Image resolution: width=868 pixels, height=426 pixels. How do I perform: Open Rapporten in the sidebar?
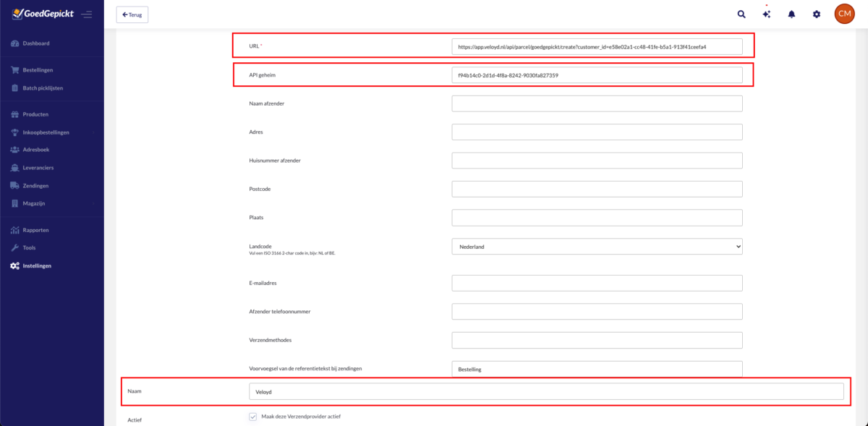35,230
